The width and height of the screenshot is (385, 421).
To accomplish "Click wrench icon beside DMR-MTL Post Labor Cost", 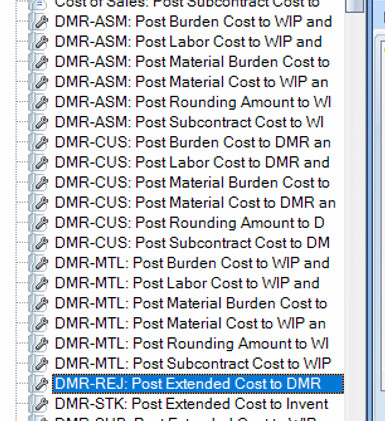I will (x=39, y=283).
